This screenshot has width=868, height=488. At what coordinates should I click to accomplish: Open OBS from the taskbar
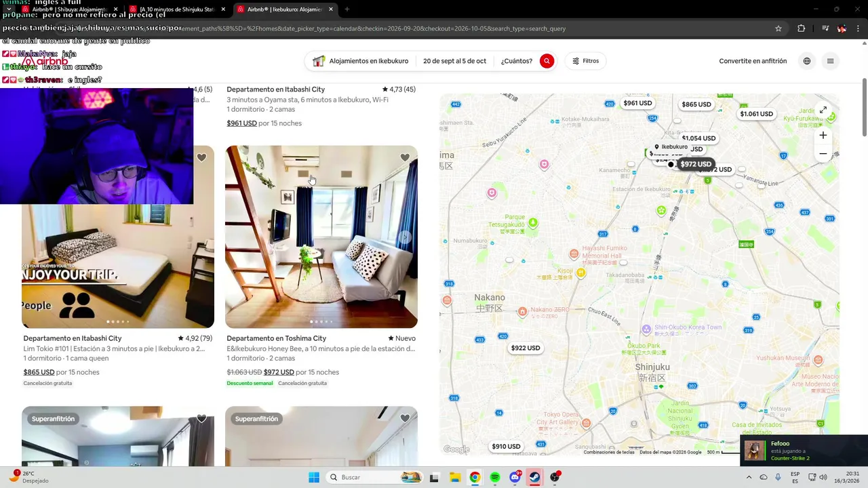point(555,477)
